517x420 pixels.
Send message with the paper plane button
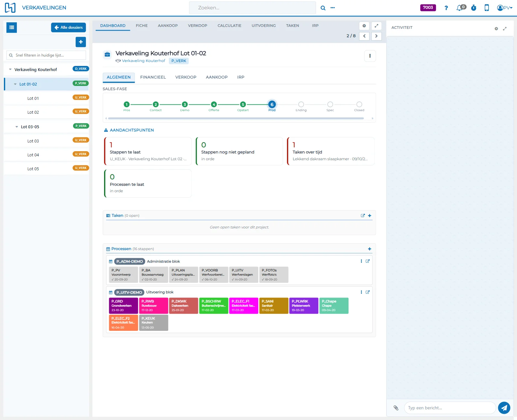coord(504,408)
